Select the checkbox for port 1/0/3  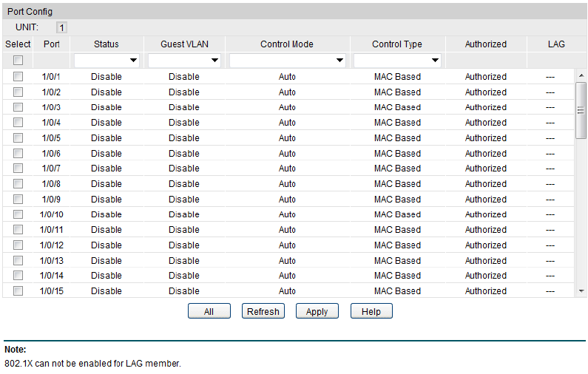point(18,107)
